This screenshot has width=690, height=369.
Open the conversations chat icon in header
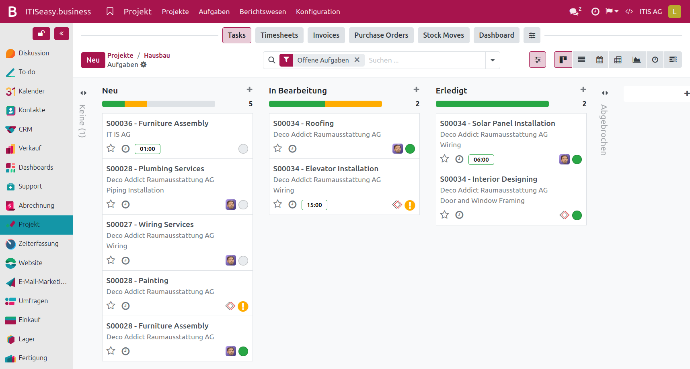[575, 11]
